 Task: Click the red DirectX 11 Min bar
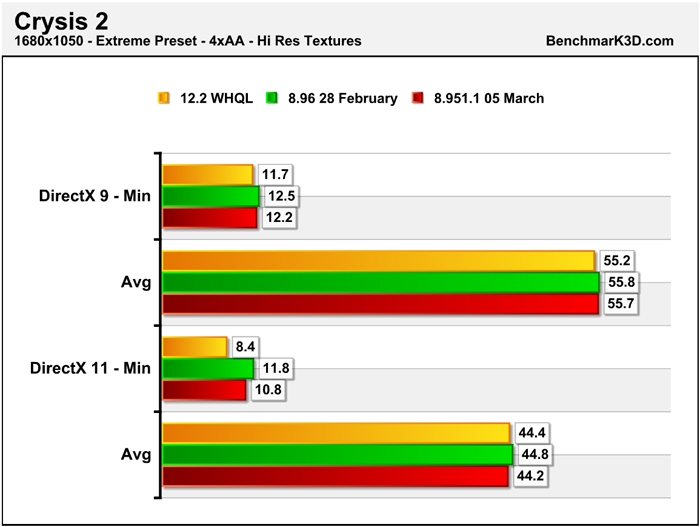click(204, 390)
